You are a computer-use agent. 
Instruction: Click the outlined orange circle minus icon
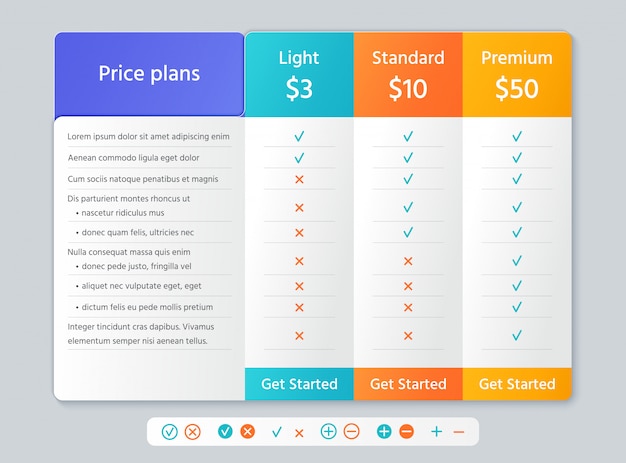point(352,431)
